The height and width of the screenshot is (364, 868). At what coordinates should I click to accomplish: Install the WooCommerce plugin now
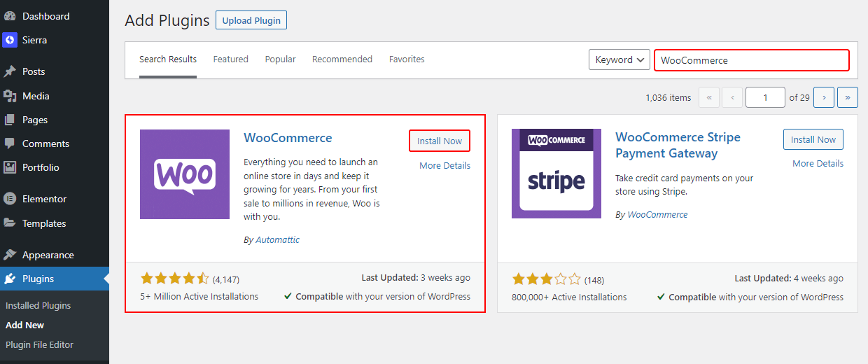pos(440,141)
